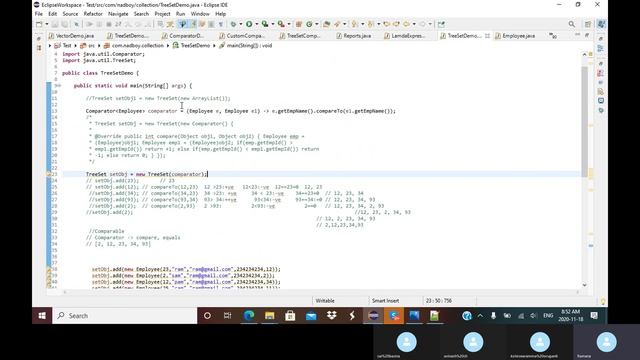Open the Help menu
This screenshot has width=640, height=360.
coord(220,14)
